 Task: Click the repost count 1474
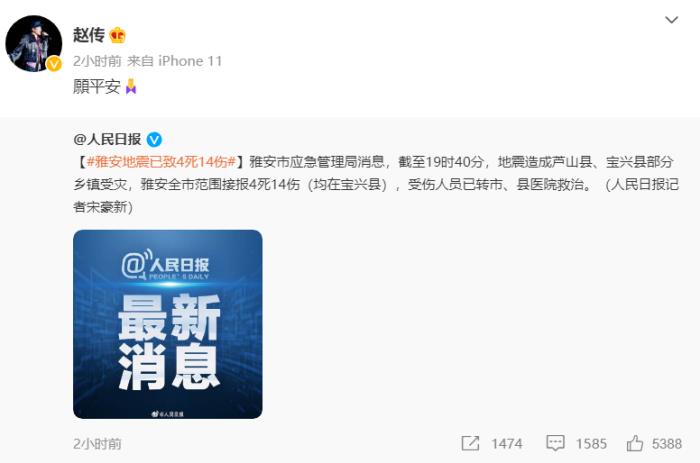pyautogui.click(x=507, y=444)
